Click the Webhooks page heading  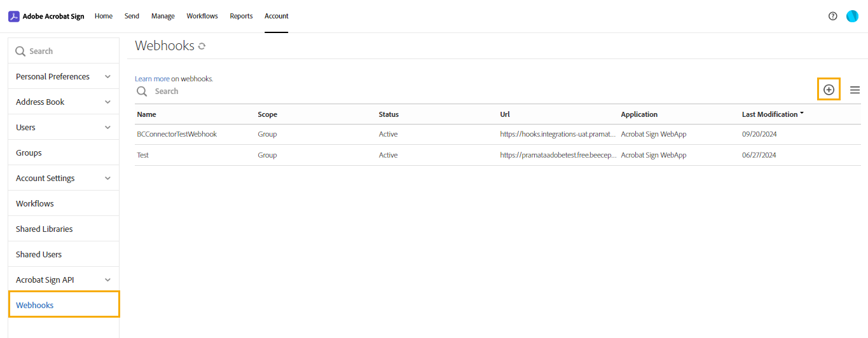click(165, 46)
